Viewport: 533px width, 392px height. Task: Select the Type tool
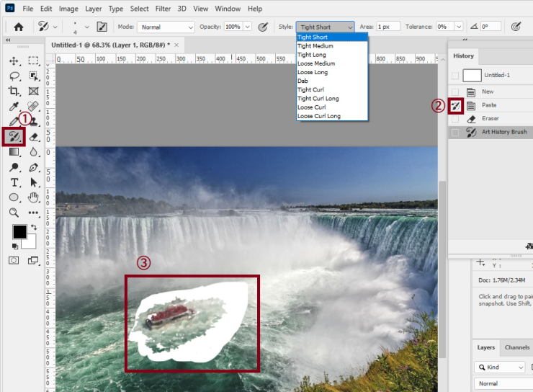pyautogui.click(x=14, y=182)
